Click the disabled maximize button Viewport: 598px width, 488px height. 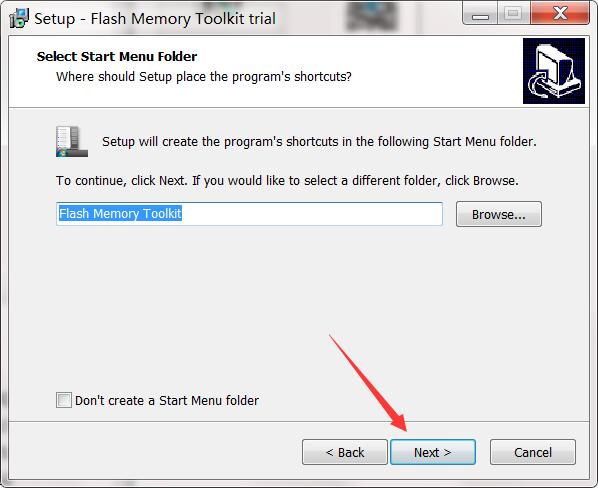(x=513, y=14)
